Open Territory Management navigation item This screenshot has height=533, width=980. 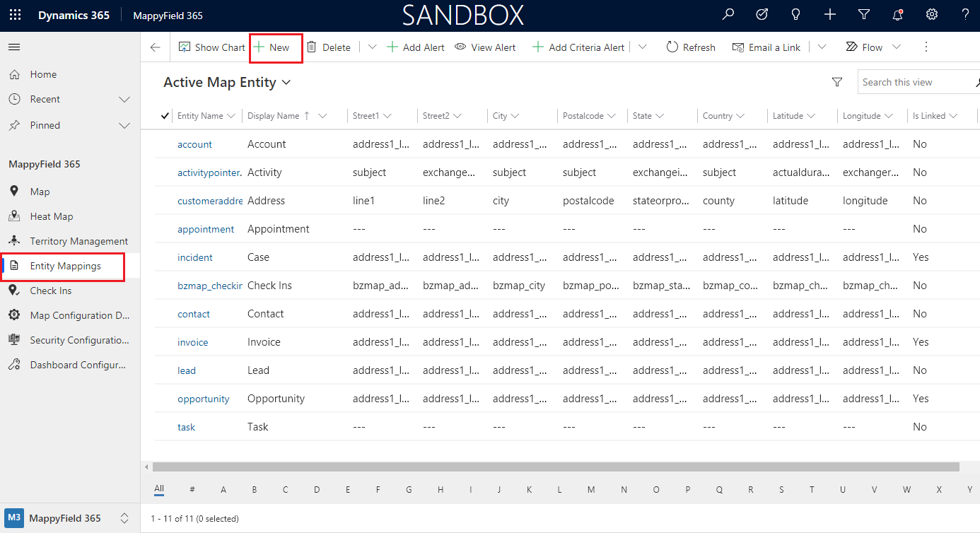point(78,241)
